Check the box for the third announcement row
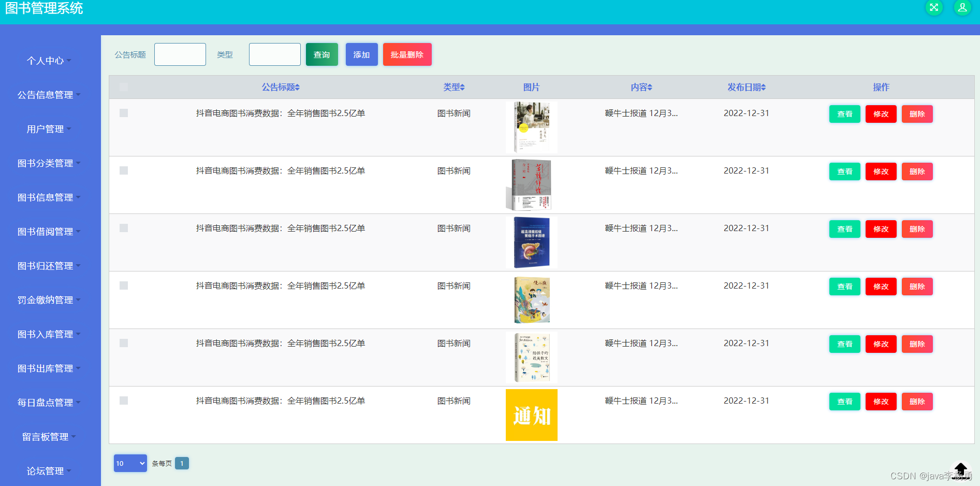The height and width of the screenshot is (486, 980). pos(124,228)
